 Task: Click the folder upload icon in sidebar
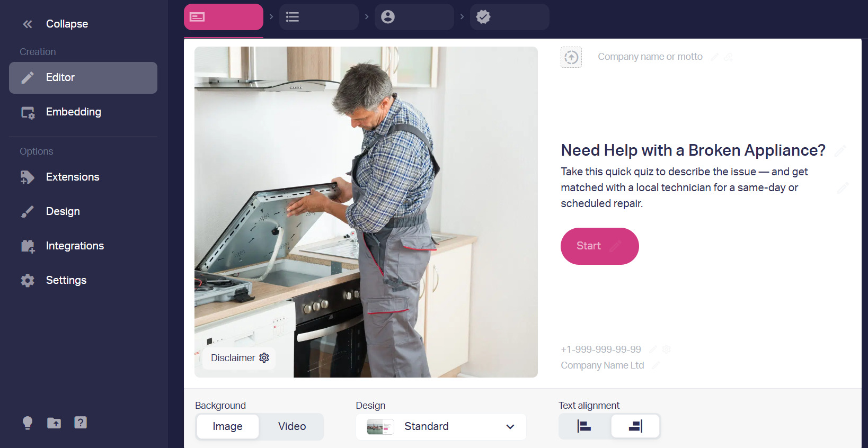pyautogui.click(x=54, y=423)
